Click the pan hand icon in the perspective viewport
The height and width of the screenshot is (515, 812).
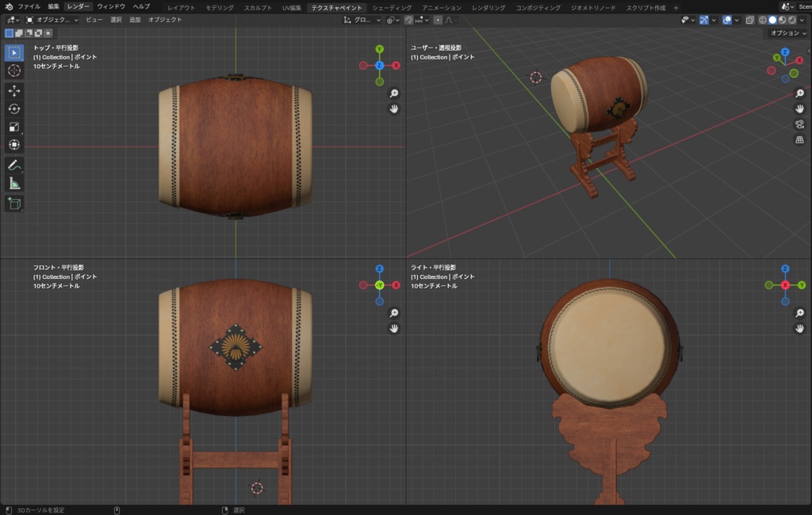point(799,109)
